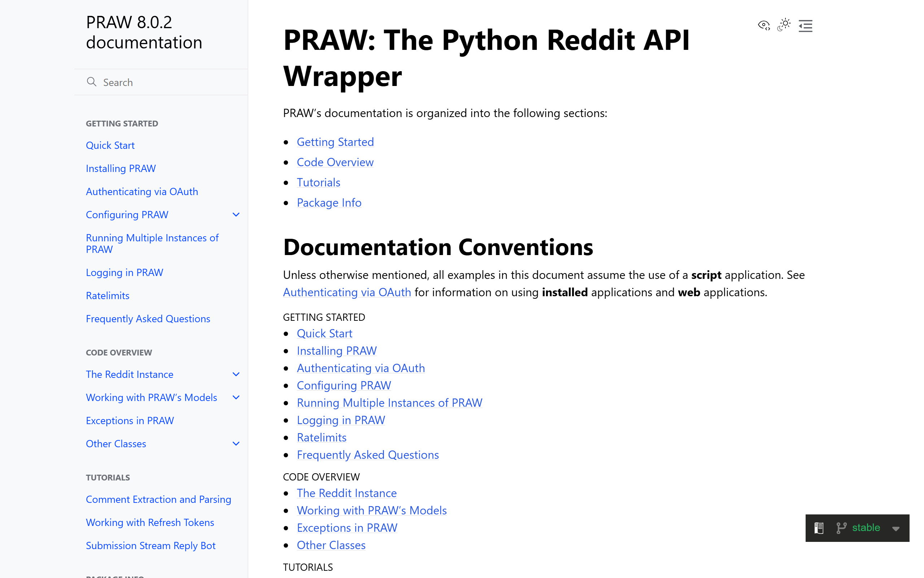Open Authenticating via OAuth in the sidebar
Viewport: 924px width, 578px height.
click(142, 191)
